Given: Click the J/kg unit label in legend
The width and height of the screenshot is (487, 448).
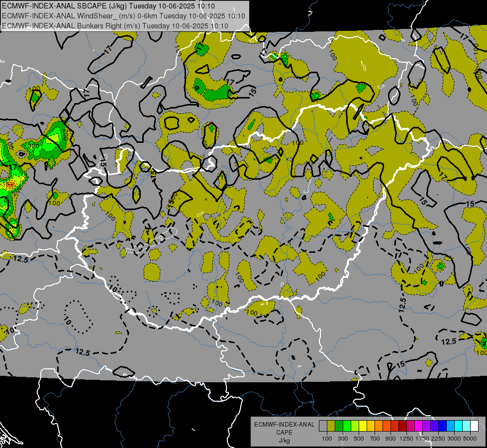Looking at the screenshot, I should 285,440.
